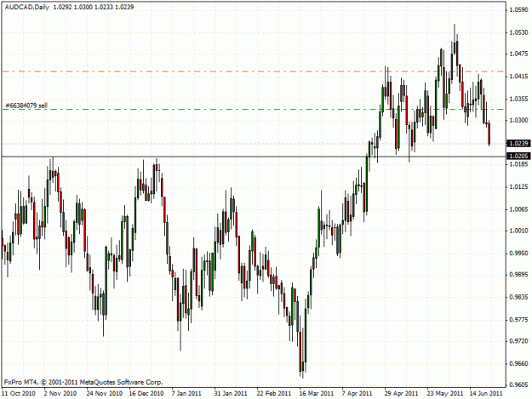Click the 1.0530 price axis label
532x399 pixels.
pos(519,32)
